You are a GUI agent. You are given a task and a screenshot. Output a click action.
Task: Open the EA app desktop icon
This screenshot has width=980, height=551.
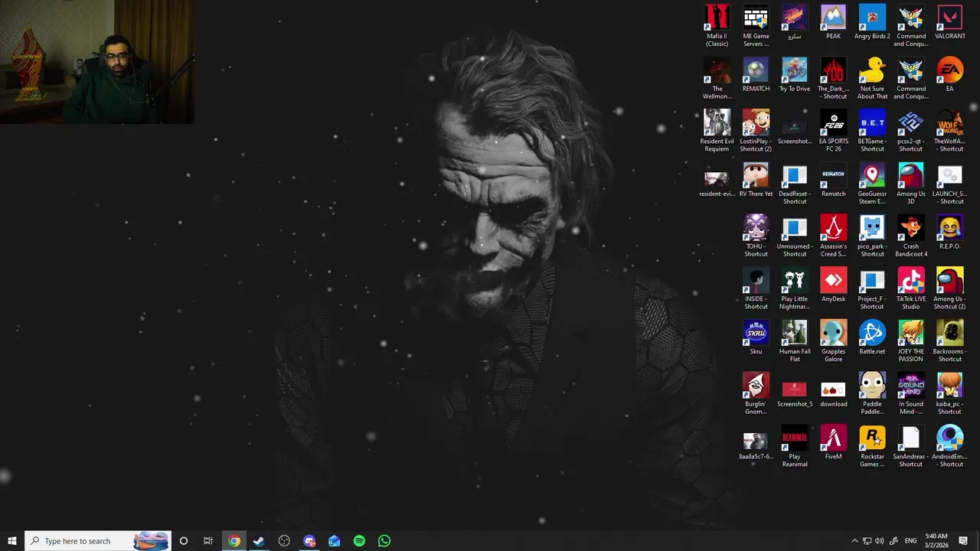point(949,74)
